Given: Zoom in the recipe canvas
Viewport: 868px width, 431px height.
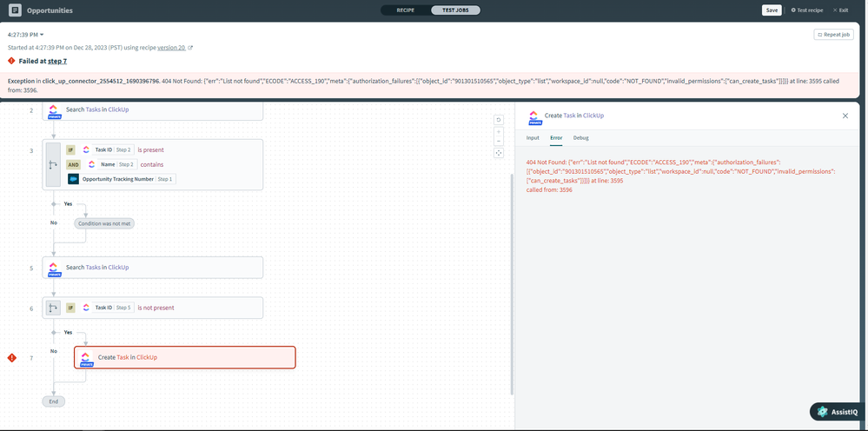Looking at the screenshot, I should click(x=498, y=132).
